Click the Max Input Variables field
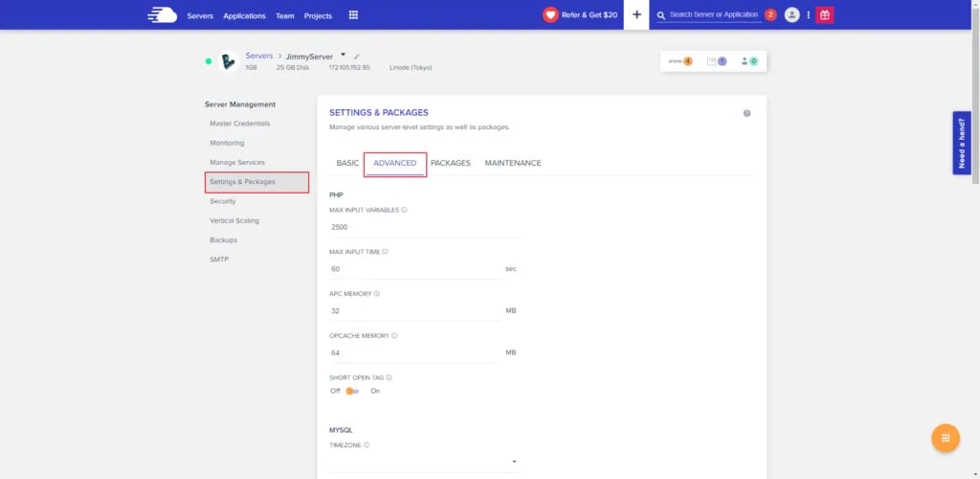The width and height of the screenshot is (980, 479). (424, 228)
